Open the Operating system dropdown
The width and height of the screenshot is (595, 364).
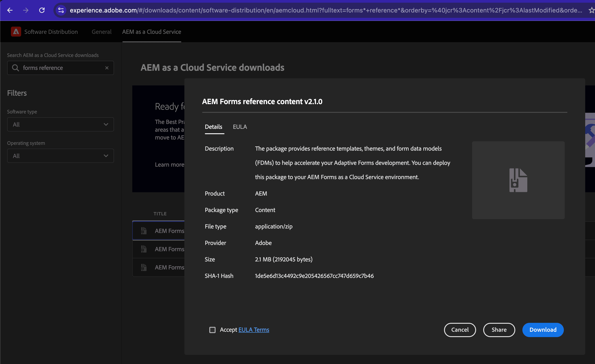60,156
